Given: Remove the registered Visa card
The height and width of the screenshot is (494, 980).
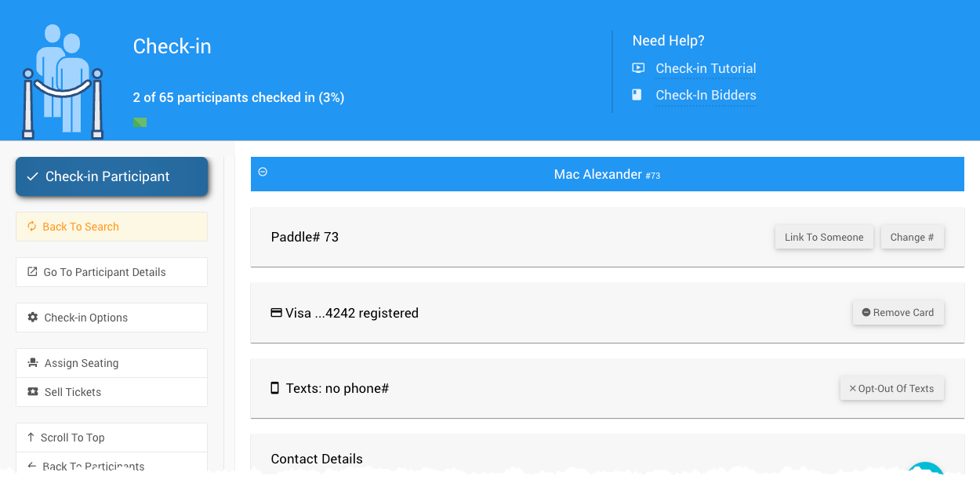Looking at the screenshot, I should 898,312.
